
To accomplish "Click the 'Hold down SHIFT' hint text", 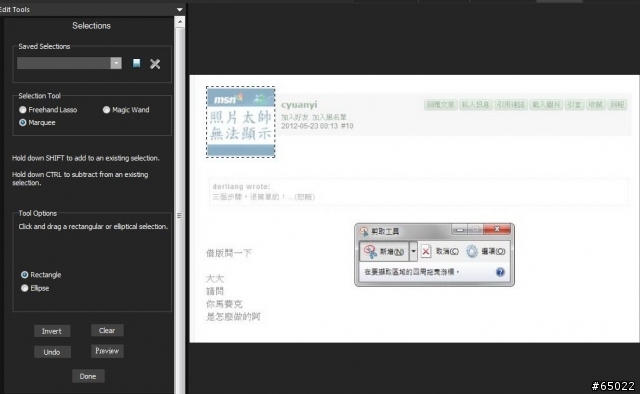I will click(86, 158).
